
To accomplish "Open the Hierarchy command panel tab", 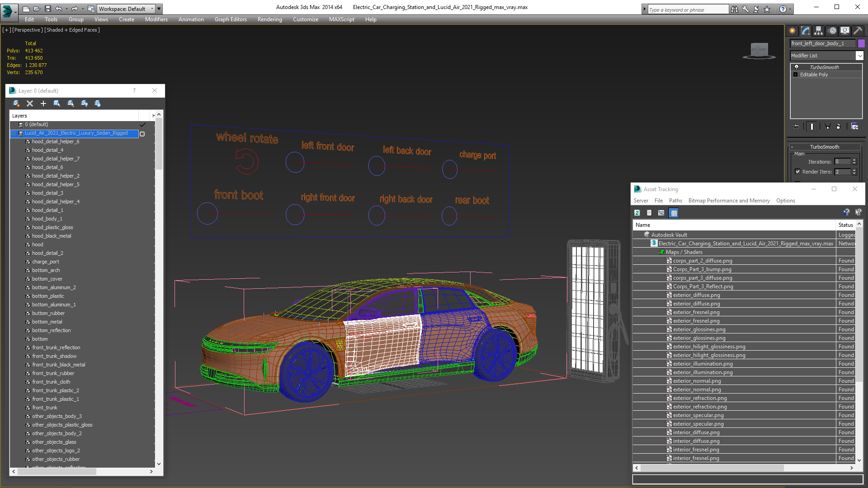I will 818,31.
